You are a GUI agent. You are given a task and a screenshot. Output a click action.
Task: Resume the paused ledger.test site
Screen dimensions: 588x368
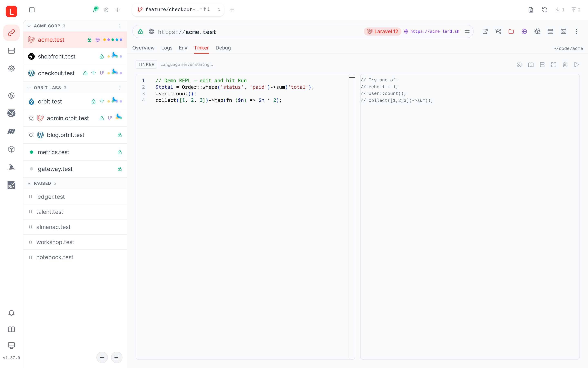coord(31,197)
